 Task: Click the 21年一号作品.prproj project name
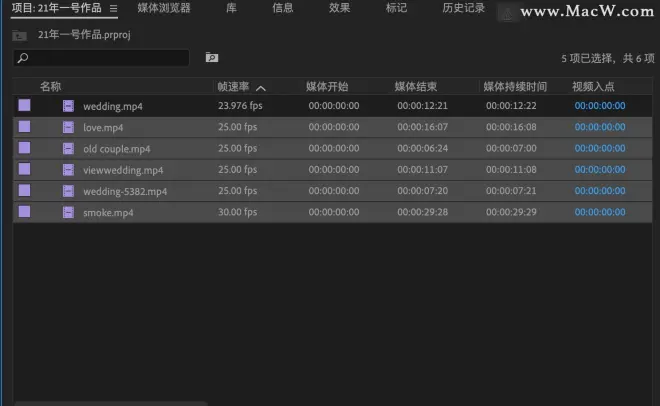tap(84, 34)
